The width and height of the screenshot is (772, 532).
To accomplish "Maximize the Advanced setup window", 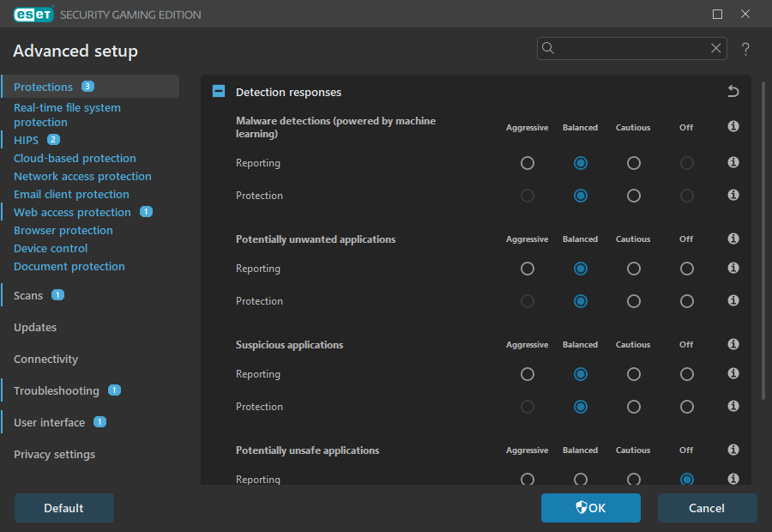I will point(717,15).
